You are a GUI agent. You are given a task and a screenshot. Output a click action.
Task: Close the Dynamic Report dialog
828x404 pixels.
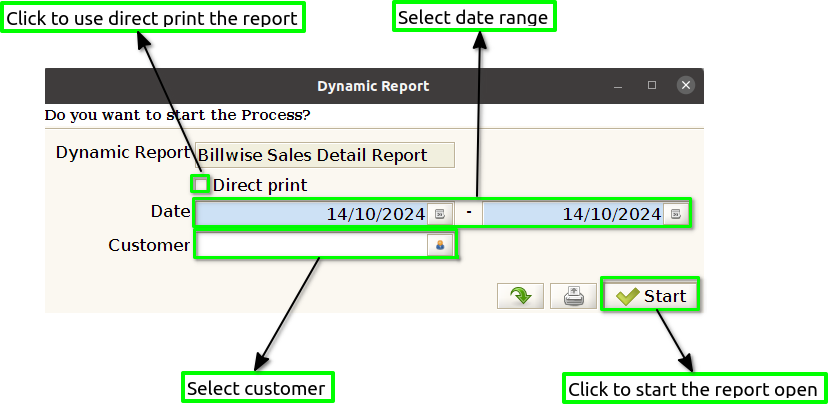[685, 85]
